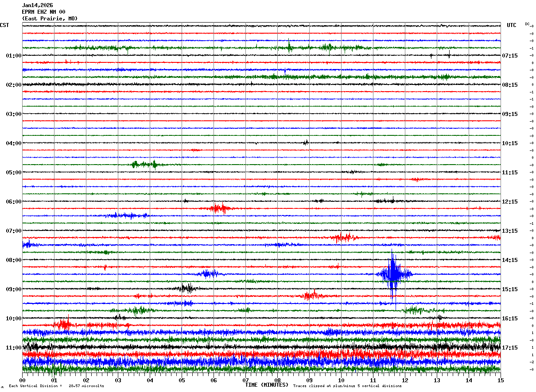
Task: Select the 06:00 CST time label
Action: (x=14, y=202)
